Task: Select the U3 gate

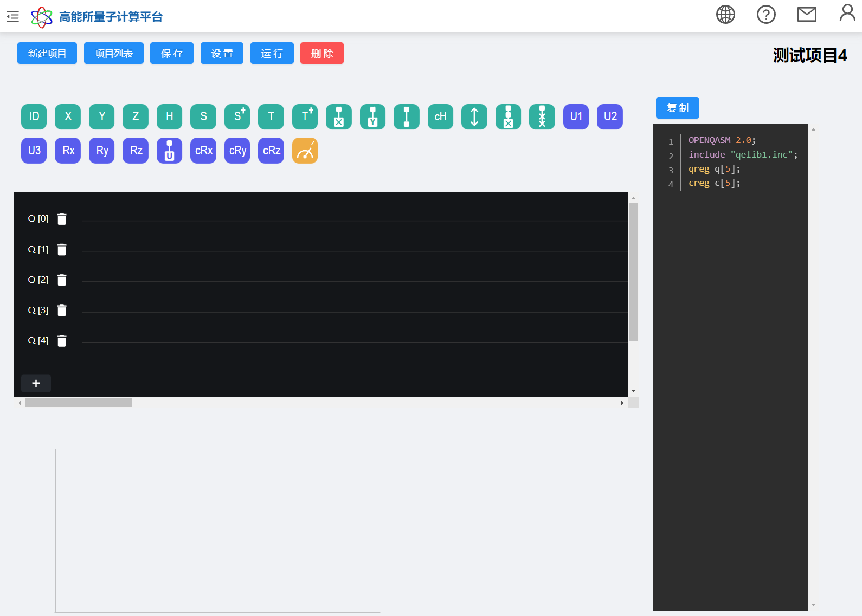Action: [x=34, y=151]
